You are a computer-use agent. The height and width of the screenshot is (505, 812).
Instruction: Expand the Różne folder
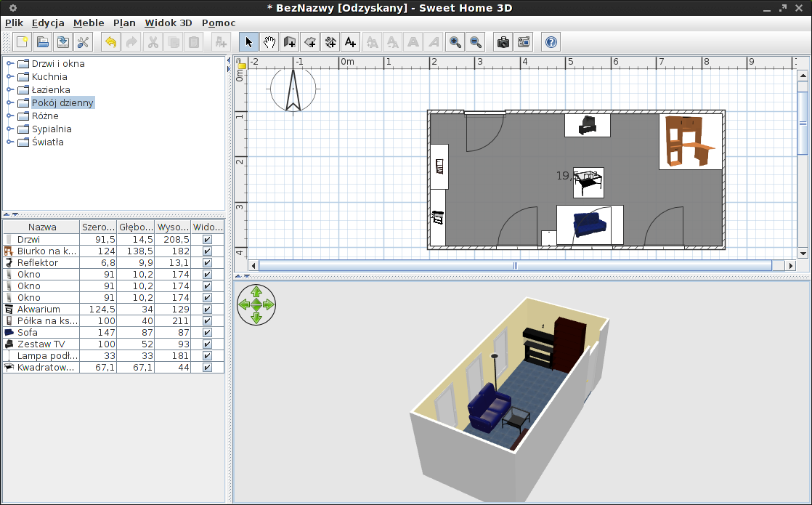[9, 116]
